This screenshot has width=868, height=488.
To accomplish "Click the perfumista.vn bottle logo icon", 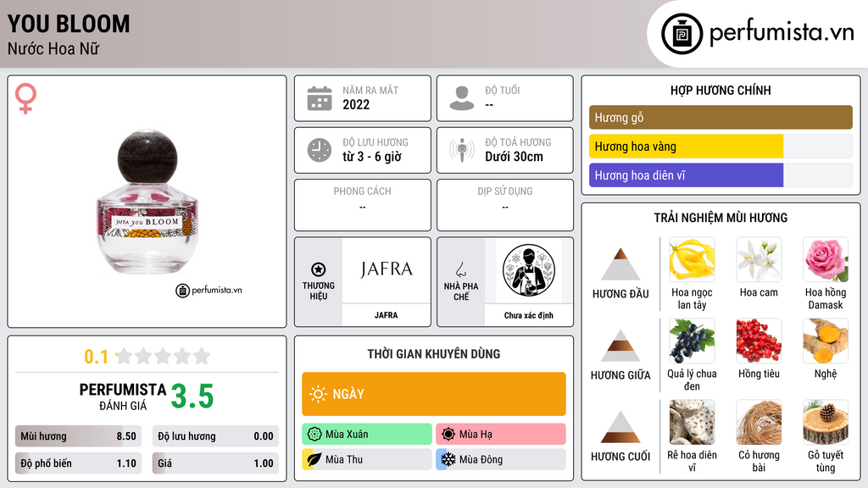I will pos(682,34).
